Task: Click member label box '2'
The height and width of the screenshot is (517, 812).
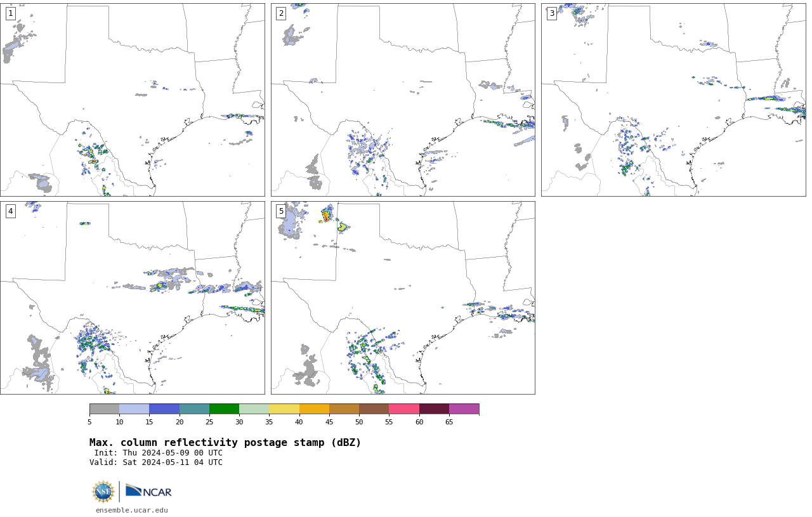Action: pyautogui.click(x=281, y=13)
